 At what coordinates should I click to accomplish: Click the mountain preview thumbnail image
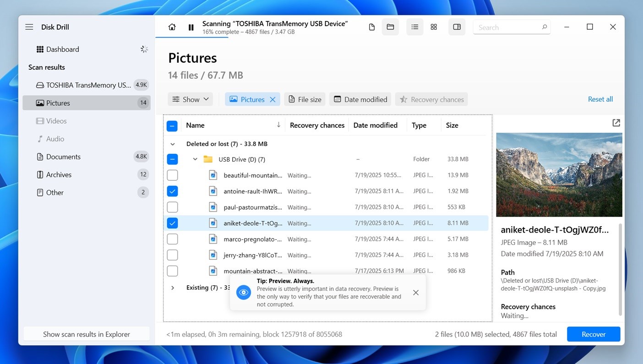(x=559, y=174)
